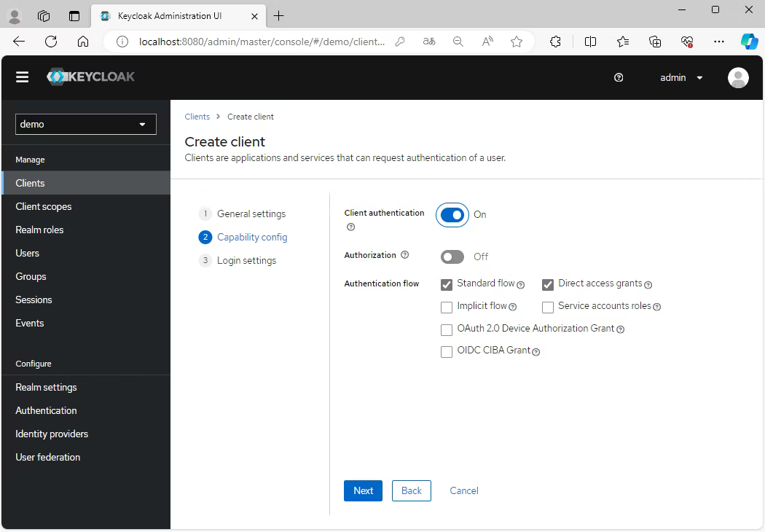Screen dimensions: 765x532
Task: Click the Next button
Action: (363, 490)
